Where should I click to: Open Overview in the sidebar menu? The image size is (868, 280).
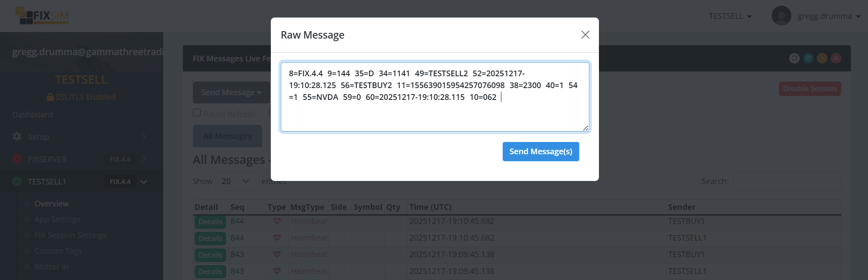pyautogui.click(x=51, y=204)
